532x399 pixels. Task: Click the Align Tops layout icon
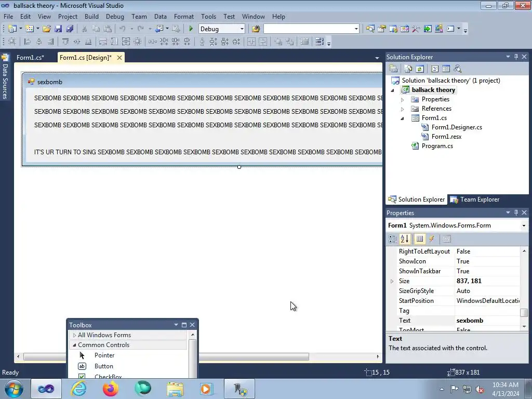pyautogui.click(x=65, y=42)
